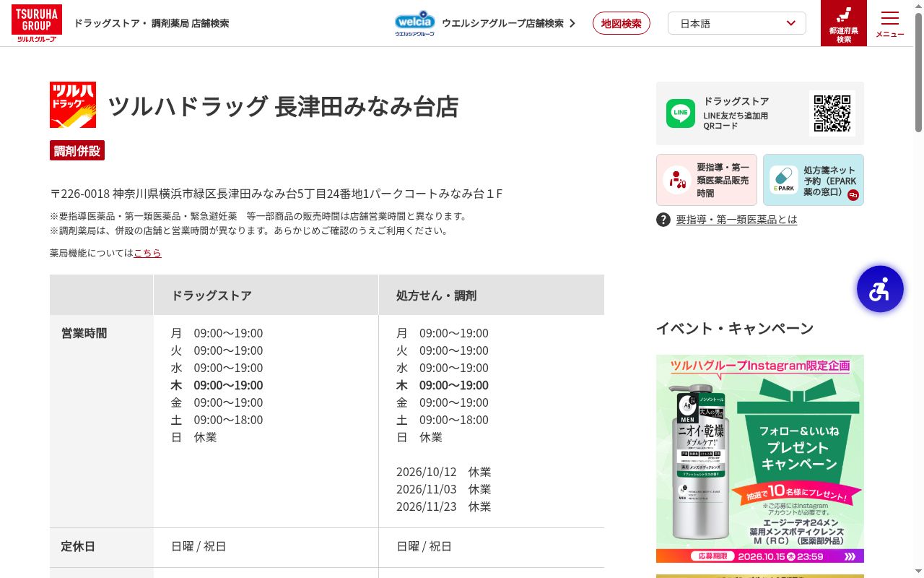
Task: Click 2026/11/23 休業 holiday entry
Action: pos(444,506)
